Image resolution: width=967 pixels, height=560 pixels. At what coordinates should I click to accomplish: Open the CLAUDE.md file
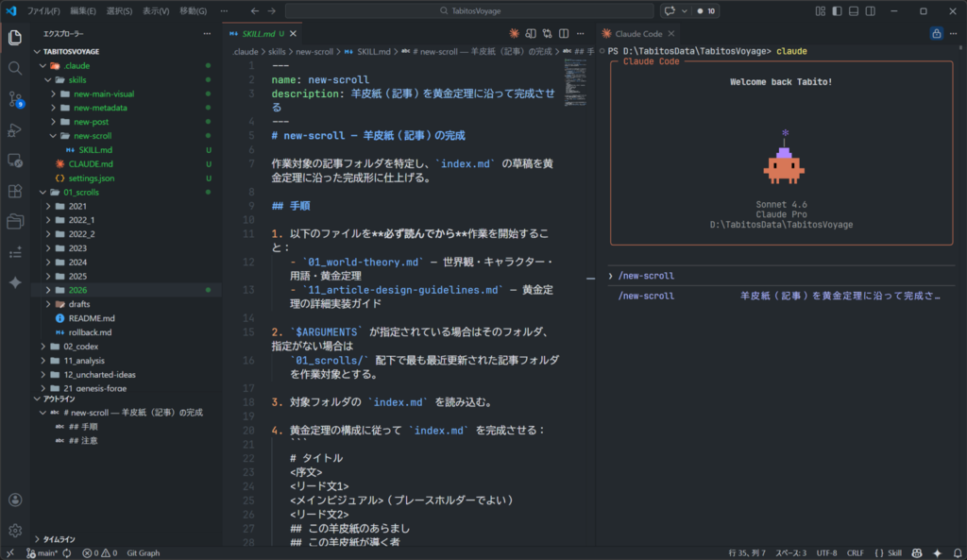[91, 164]
